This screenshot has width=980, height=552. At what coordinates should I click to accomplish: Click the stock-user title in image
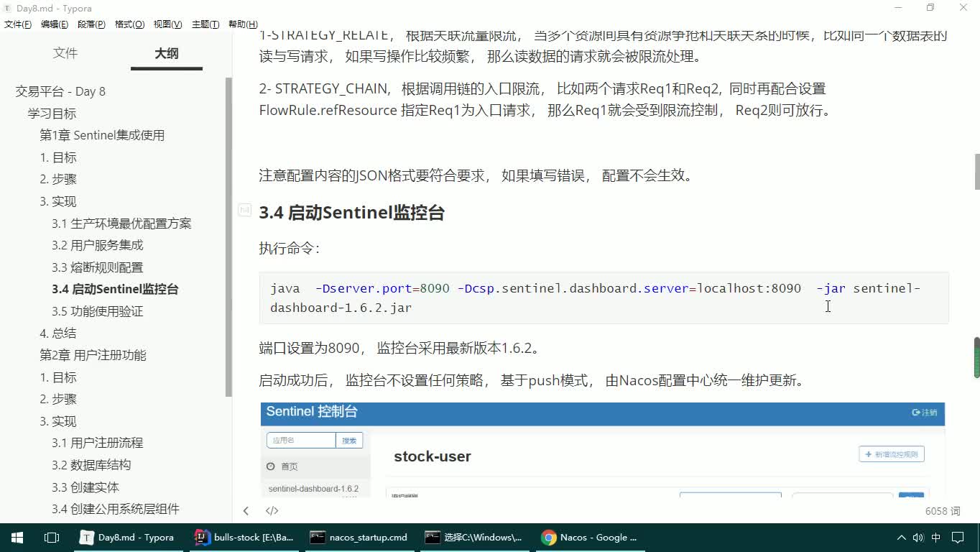click(433, 456)
